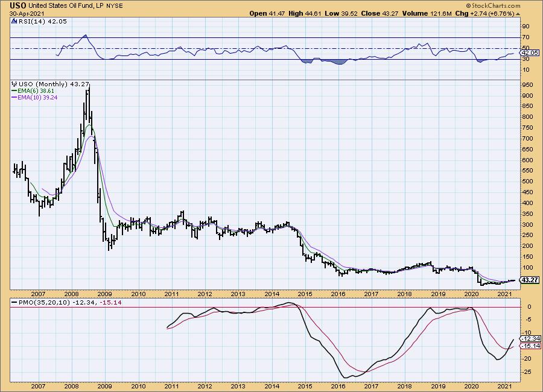This screenshot has width=543, height=392.
Task: Click the 0 level on PMO axis
Action: (529, 307)
